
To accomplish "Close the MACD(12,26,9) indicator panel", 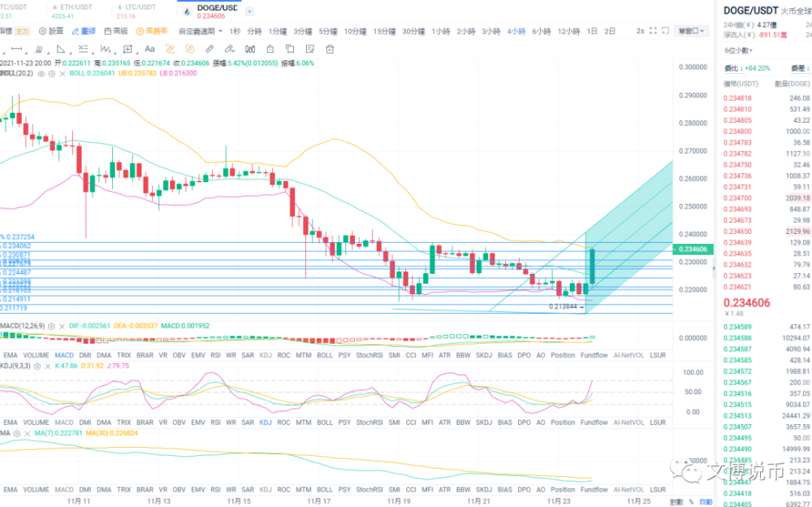I will click(62, 326).
